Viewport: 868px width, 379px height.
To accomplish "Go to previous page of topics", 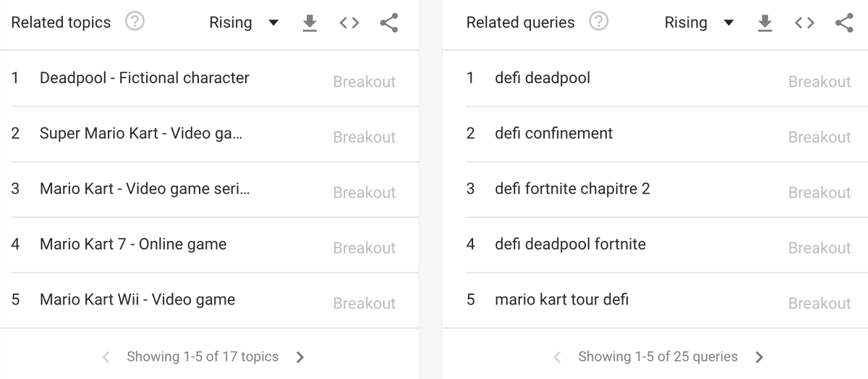I will tap(106, 357).
